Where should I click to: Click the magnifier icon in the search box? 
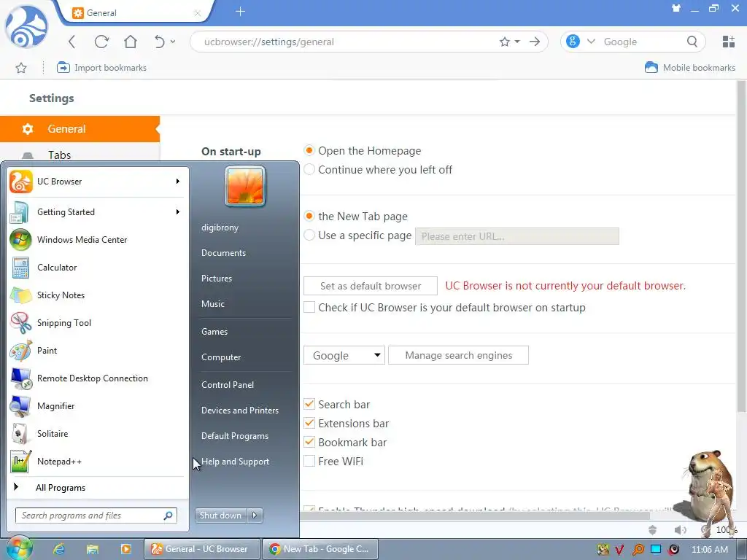(692, 42)
